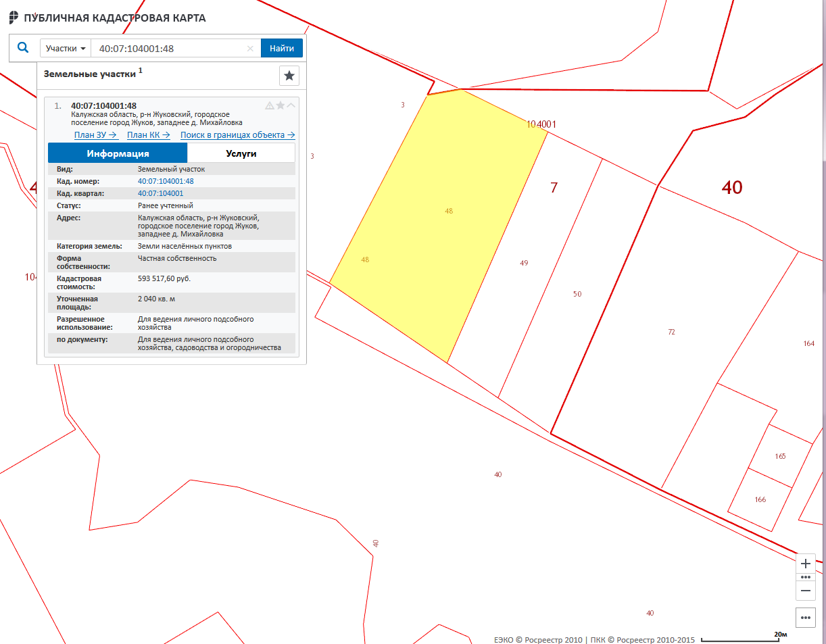This screenshot has width=826, height=644.
Task: Select parcel 50 on the map
Action: pyautogui.click(x=577, y=294)
